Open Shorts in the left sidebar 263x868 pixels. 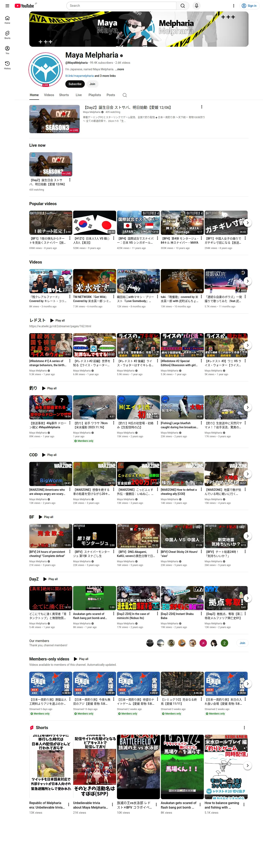coord(7,35)
